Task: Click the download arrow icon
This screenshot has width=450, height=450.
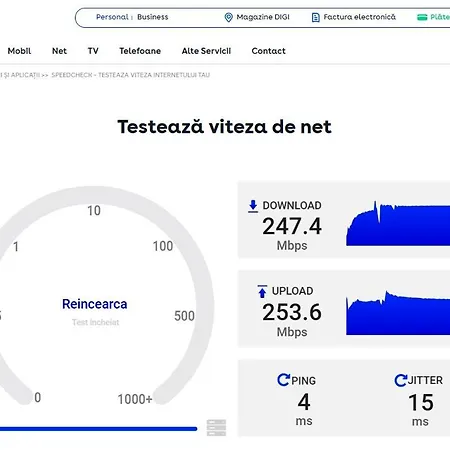Action: point(253,206)
